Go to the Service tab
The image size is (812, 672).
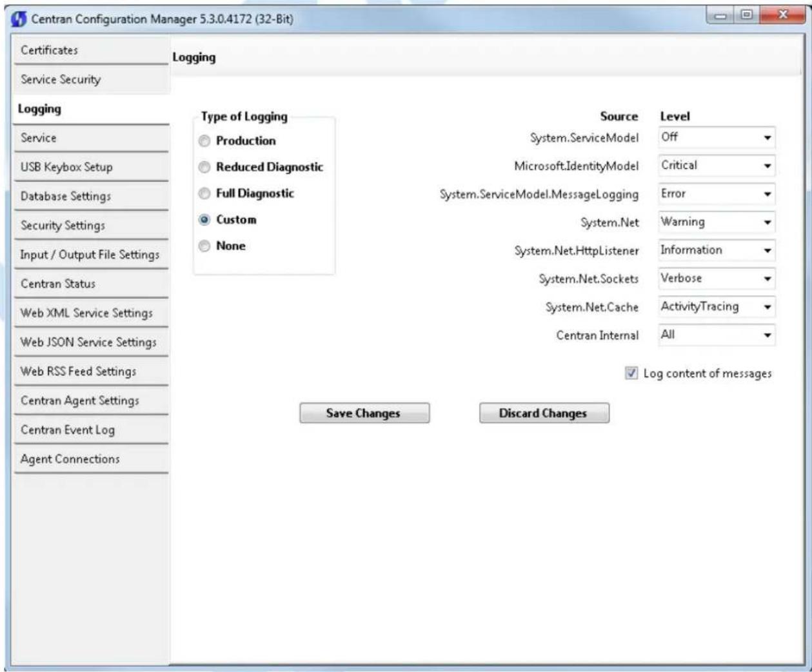(91, 138)
